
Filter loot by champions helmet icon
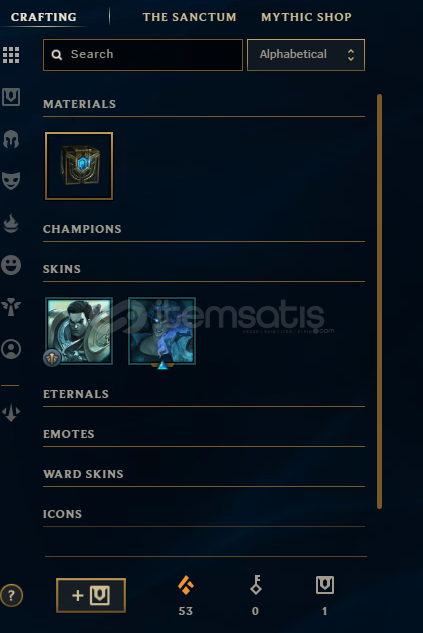pyautogui.click(x=11, y=139)
